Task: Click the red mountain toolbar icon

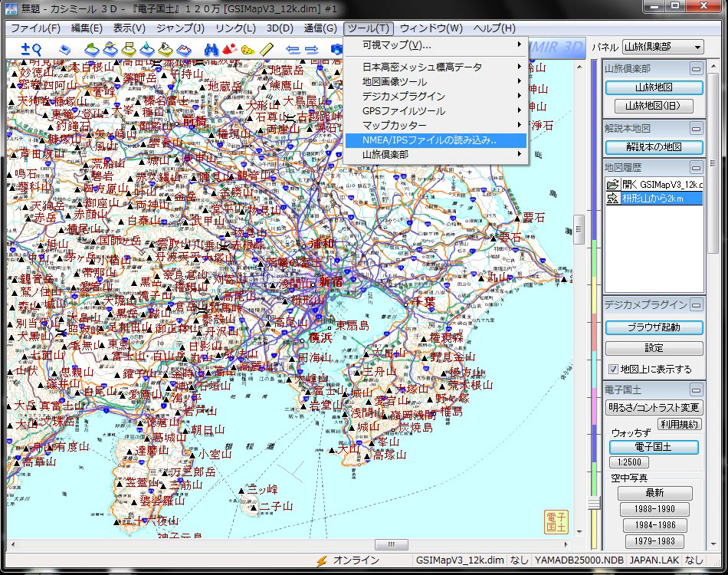Action: 229,49
